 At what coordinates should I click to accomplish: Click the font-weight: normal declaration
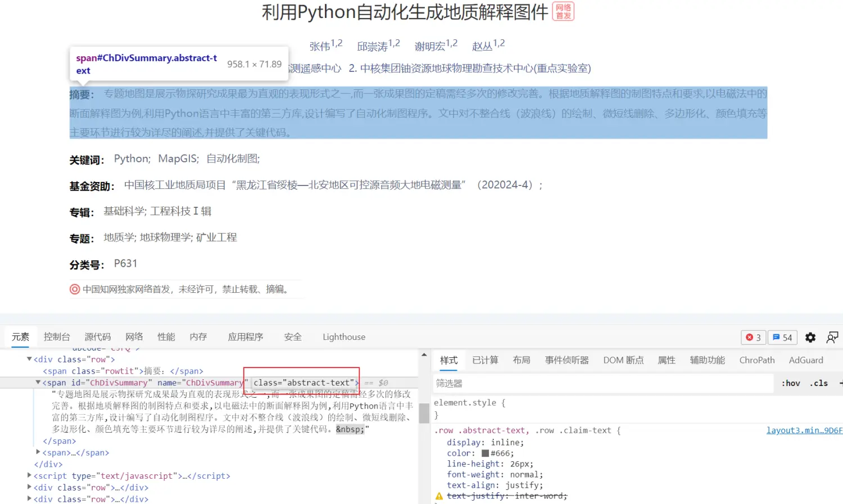[495, 475]
